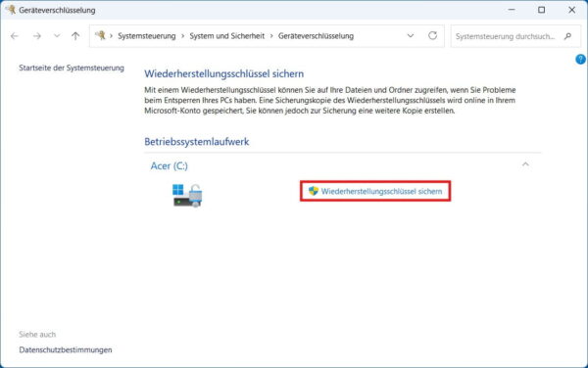Screen dimensions: 588x368
Task: Click the breadcrumb arrow after Systemsteuerung
Action: click(182, 36)
